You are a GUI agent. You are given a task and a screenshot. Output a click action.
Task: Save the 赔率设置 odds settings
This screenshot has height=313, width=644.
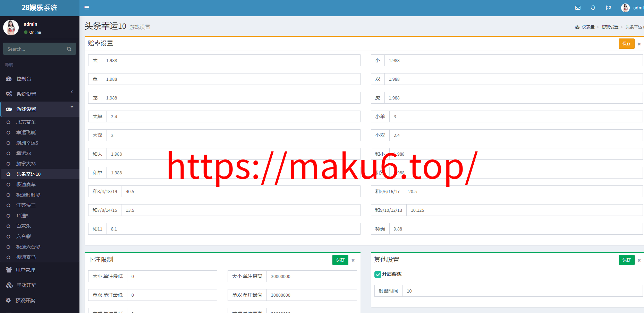[626, 44]
